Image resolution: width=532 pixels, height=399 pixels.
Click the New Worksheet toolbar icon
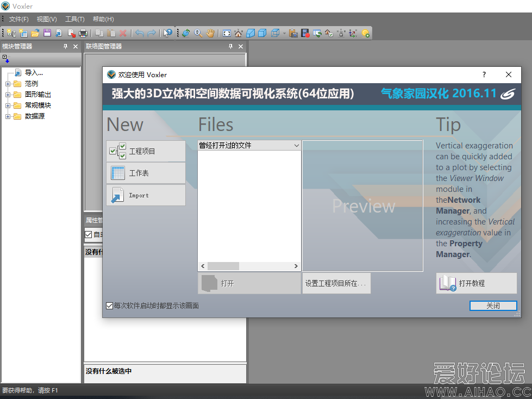[x=23, y=33]
